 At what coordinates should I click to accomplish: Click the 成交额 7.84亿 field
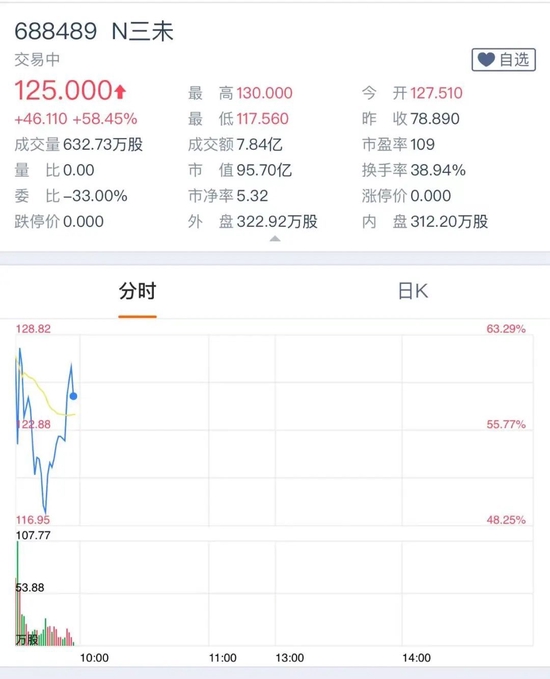(x=235, y=145)
